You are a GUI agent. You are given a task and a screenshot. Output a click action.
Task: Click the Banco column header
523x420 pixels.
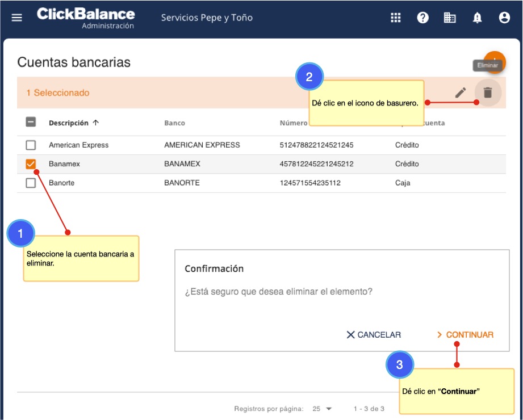tap(174, 123)
